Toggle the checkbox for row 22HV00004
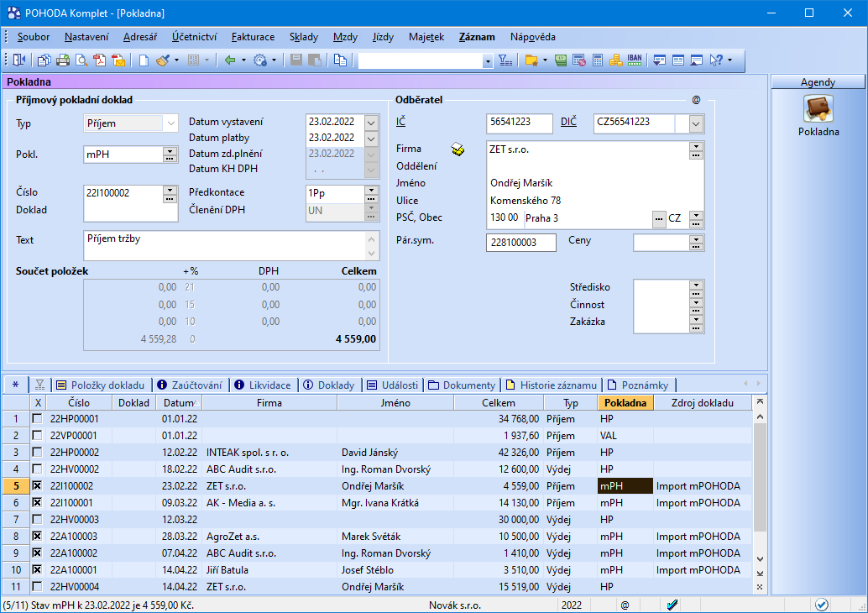 tap(37, 586)
